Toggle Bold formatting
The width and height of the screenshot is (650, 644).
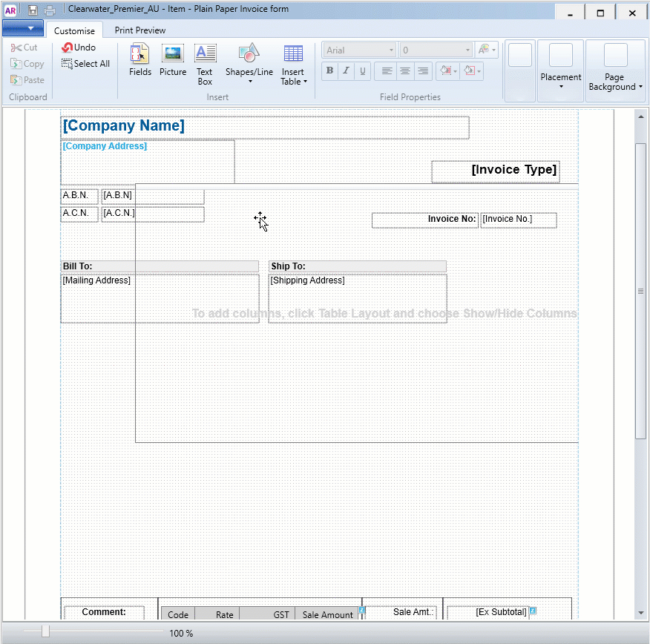click(x=329, y=71)
